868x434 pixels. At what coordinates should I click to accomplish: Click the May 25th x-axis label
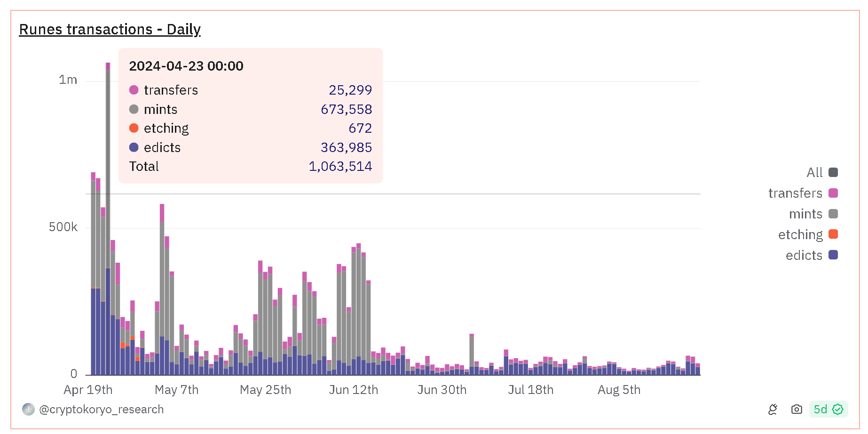265,390
